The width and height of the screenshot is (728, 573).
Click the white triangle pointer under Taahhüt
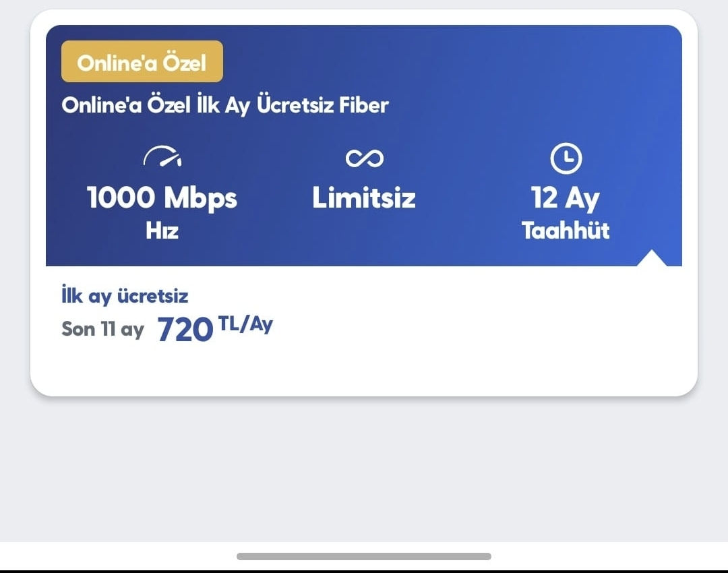(651, 258)
